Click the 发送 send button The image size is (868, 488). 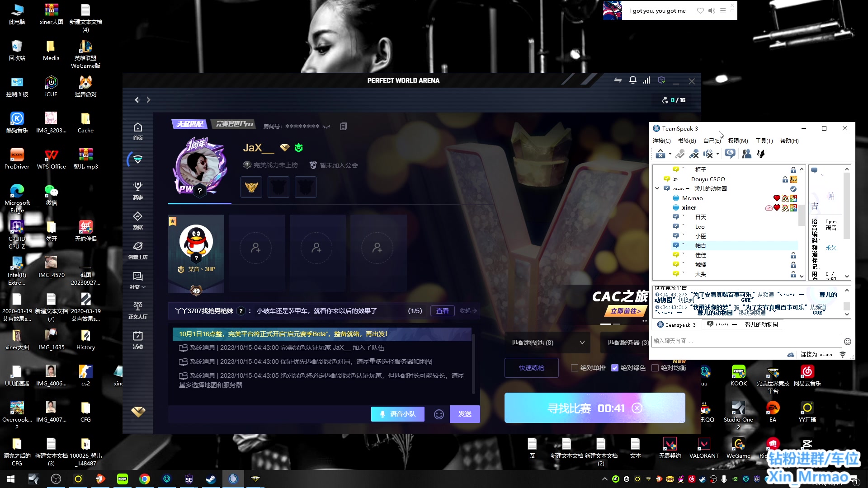(465, 414)
